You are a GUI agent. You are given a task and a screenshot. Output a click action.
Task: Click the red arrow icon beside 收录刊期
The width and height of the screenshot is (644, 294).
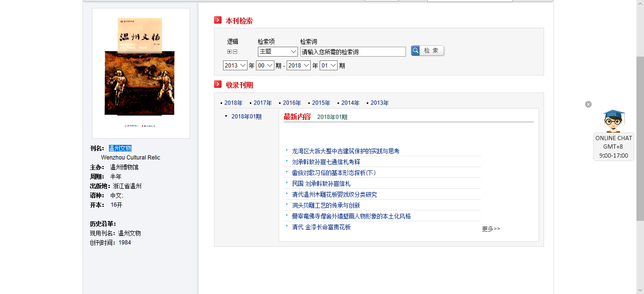click(x=218, y=84)
